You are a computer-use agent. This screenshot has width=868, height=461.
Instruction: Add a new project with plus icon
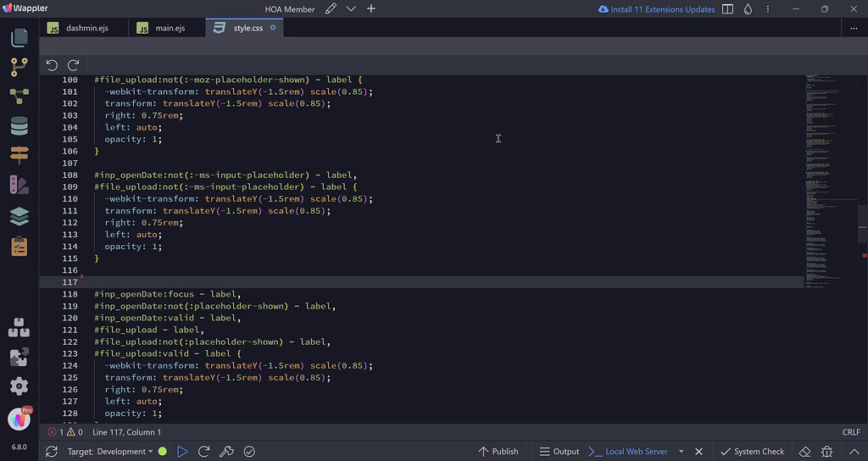371,8
